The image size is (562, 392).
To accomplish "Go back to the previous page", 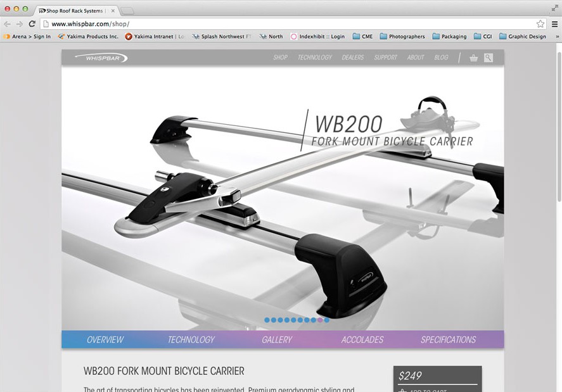I will [8, 24].
